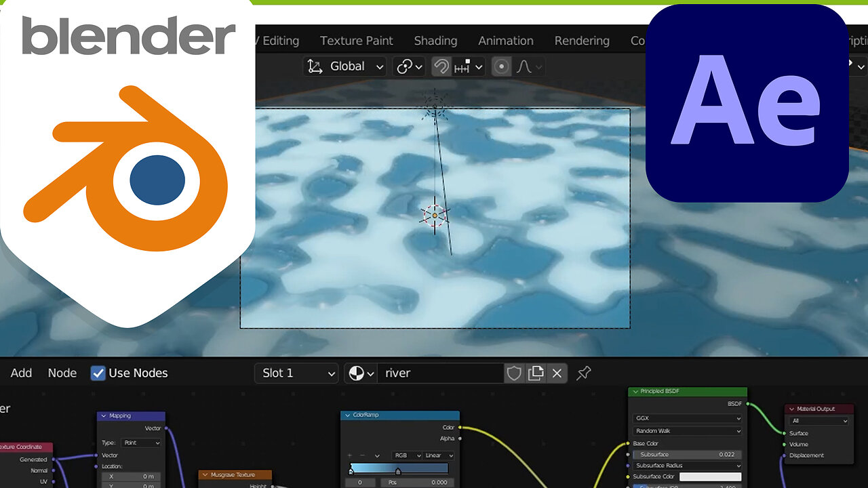This screenshot has height=488, width=868.
Task: Click the 3D cursor in viewport
Action: click(435, 216)
